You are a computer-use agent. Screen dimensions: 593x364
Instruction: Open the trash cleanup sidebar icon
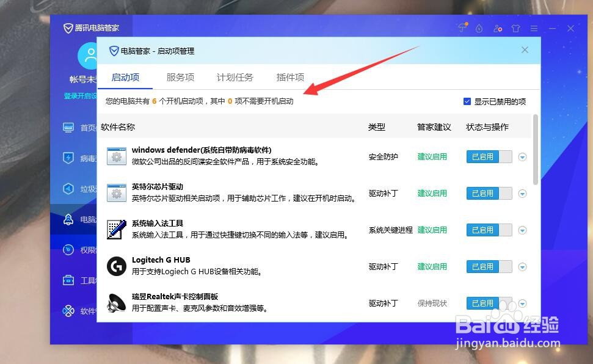click(x=68, y=189)
